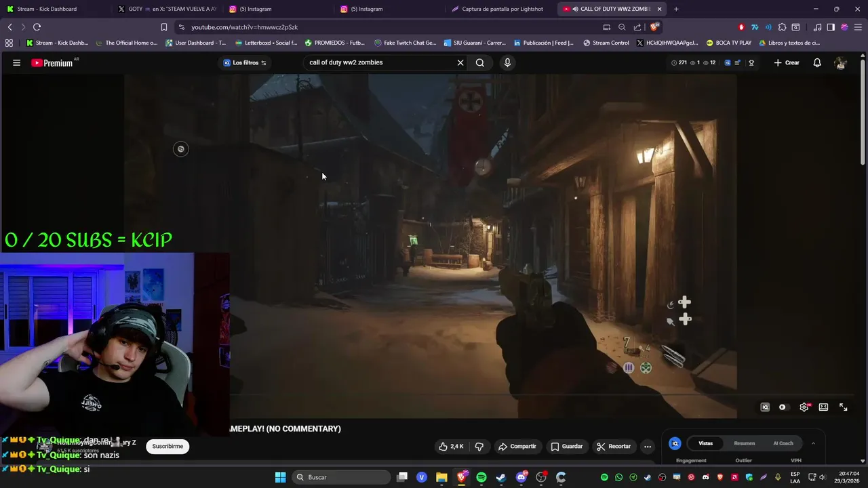
Task: Open Spotify from taskbar
Action: click(481, 477)
